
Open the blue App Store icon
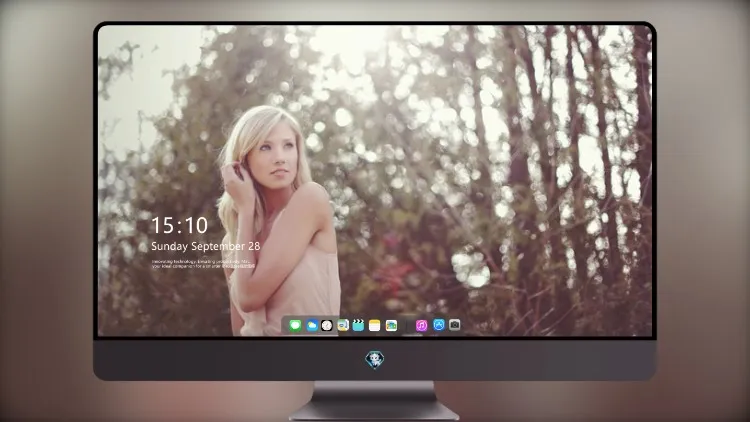click(x=439, y=325)
